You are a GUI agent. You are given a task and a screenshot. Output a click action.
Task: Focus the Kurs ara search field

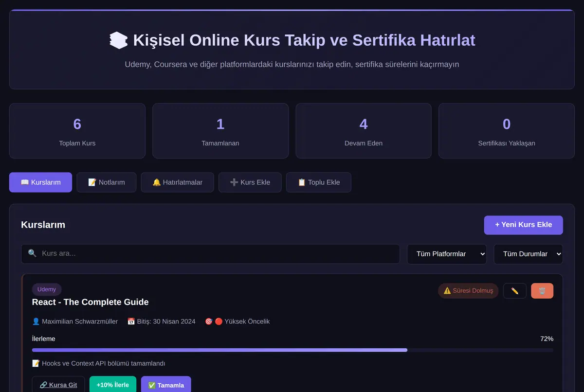pyautogui.click(x=210, y=254)
